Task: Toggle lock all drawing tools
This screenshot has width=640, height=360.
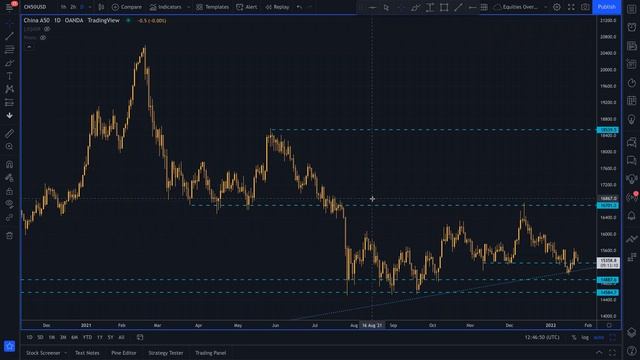Action: click(9, 191)
